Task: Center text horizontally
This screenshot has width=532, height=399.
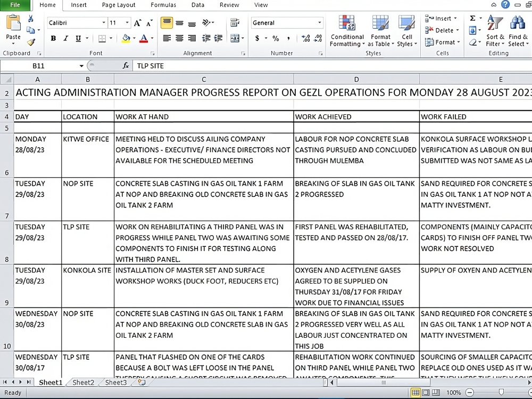Action: [x=179, y=38]
